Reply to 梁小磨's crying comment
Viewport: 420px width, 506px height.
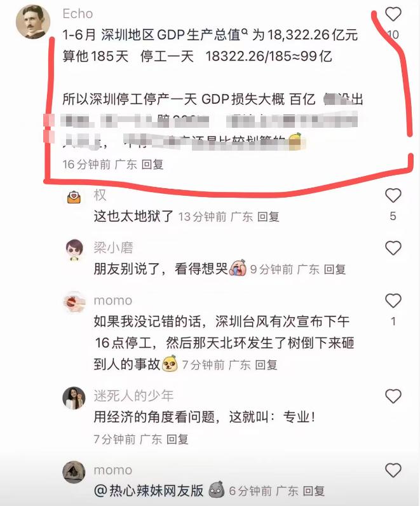[335, 269]
